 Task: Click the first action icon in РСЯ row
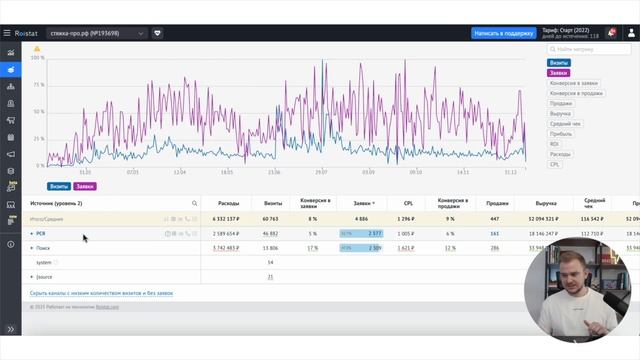[x=167, y=234]
